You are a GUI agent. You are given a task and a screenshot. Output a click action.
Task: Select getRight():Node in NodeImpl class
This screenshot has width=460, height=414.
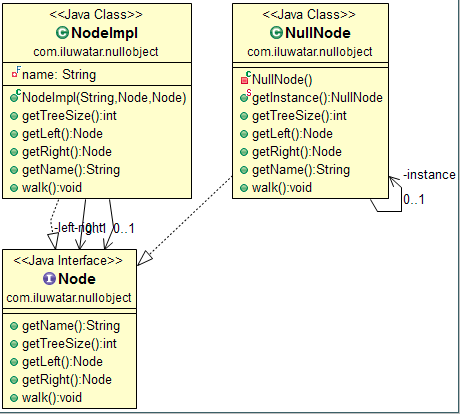pos(67,152)
